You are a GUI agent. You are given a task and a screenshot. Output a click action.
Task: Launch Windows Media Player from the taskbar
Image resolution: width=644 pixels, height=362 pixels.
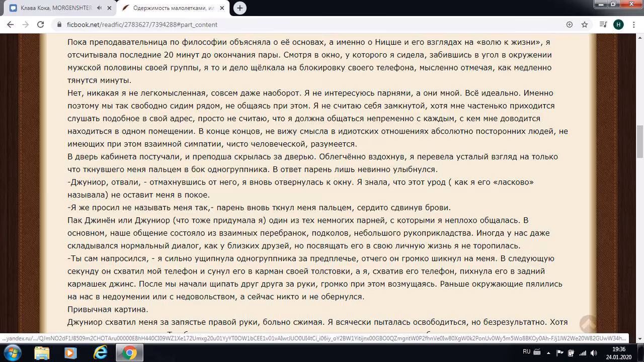[71, 353]
